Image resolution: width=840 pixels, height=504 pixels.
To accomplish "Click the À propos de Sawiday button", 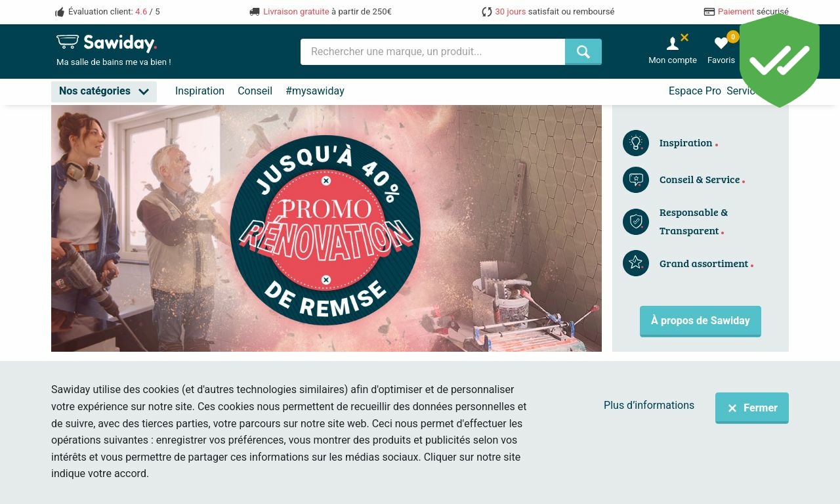I will coord(700,321).
